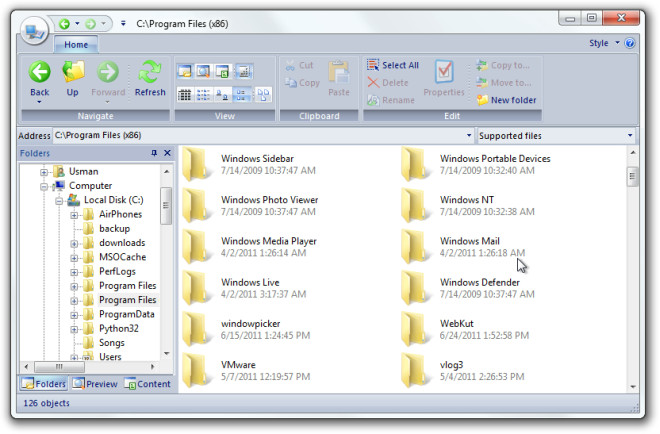Select the tiles view mode
The width and height of the screenshot is (660, 434).
tap(242, 95)
